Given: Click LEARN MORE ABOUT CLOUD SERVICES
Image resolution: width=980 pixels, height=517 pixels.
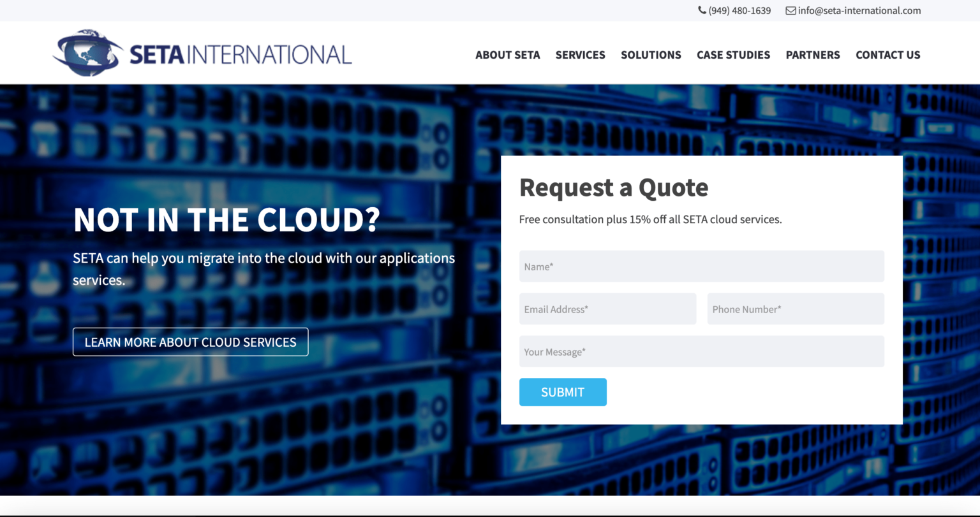Looking at the screenshot, I should click(190, 342).
